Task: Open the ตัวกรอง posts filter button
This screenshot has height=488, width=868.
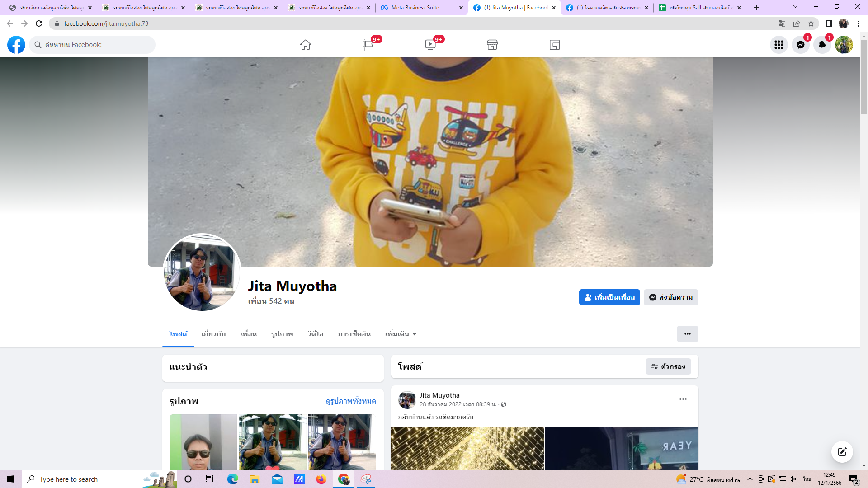Action: [x=668, y=366]
